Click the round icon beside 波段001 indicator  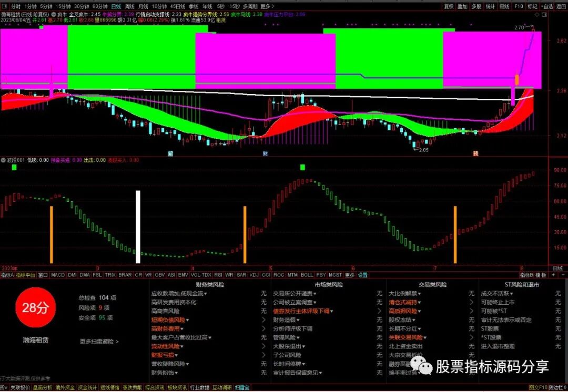(x=4, y=160)
